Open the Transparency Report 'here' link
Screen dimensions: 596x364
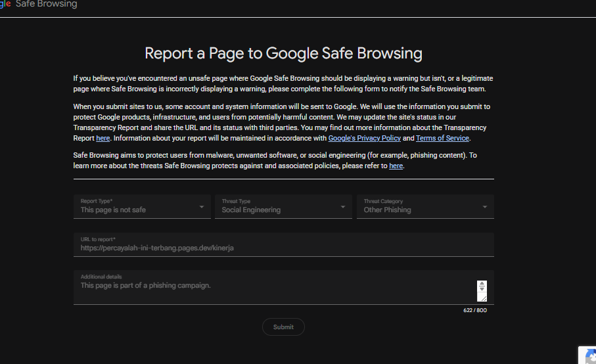click(x=103, y=138)
